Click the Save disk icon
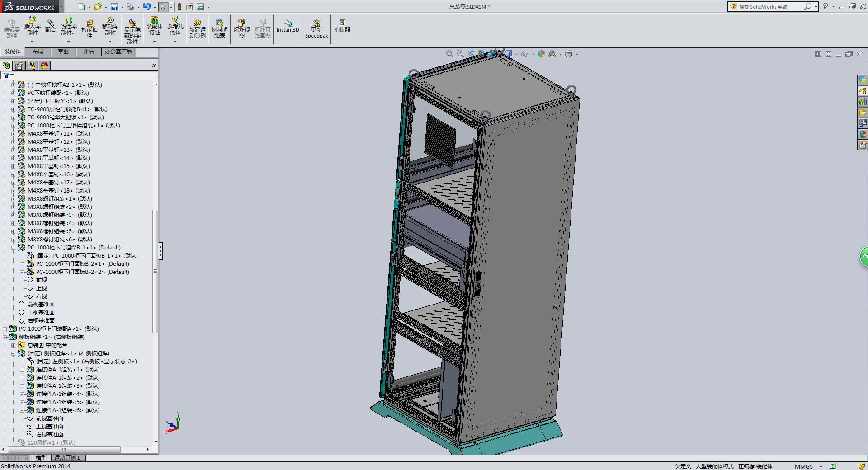Viewport: 868px width, 470px height. click(x=114, y=7)
